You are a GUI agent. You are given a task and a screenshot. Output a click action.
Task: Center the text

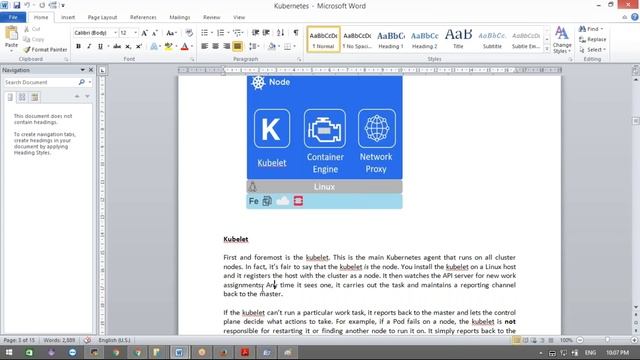click(x=216, y=47)
